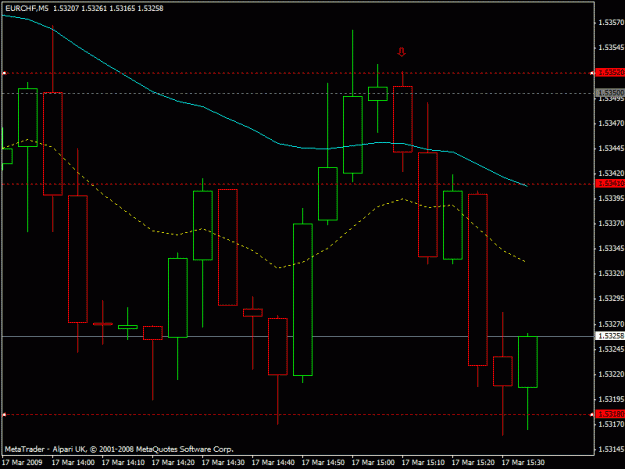The width and height of the screenshot is (625, 469).
Task: Click the 1.53245 price scale value
Action: pyautogui.click(x=611, y=349)
